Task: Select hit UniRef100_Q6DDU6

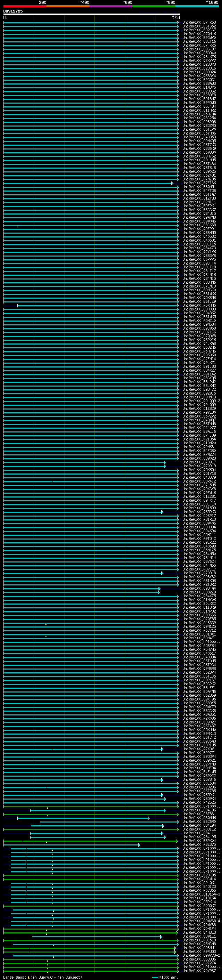Action: (x=199, y=959)
